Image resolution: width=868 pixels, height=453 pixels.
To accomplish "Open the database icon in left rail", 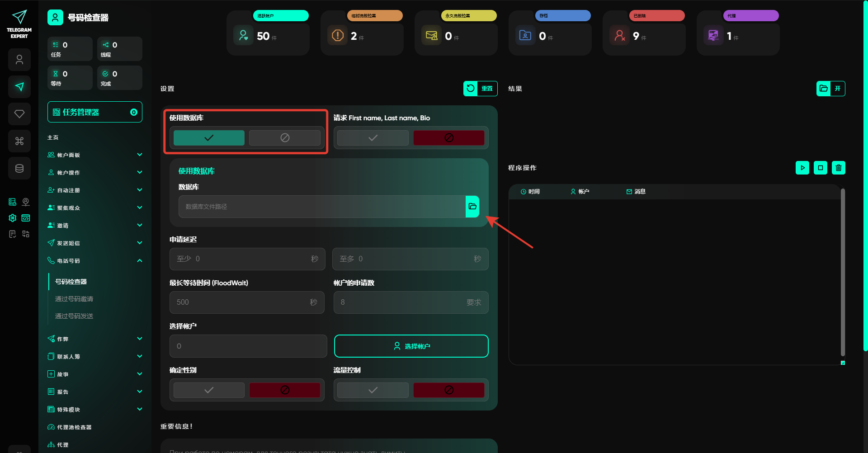I will (19, 168).
